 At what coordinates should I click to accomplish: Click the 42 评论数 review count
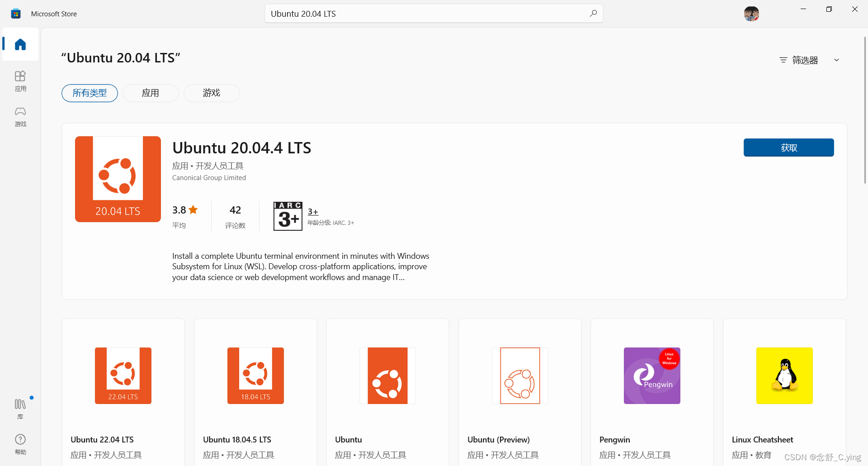tap(235, 216)
